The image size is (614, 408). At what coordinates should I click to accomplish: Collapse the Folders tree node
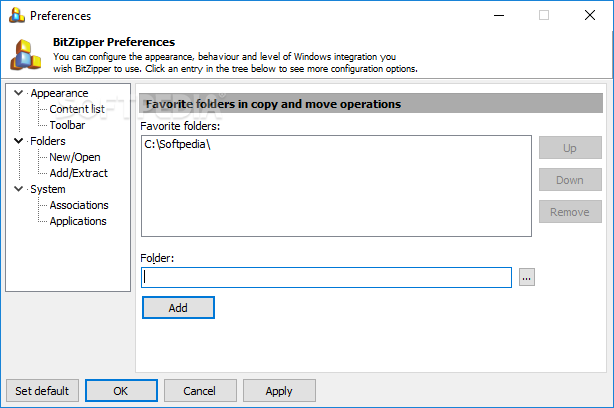(x=18, y=141)
